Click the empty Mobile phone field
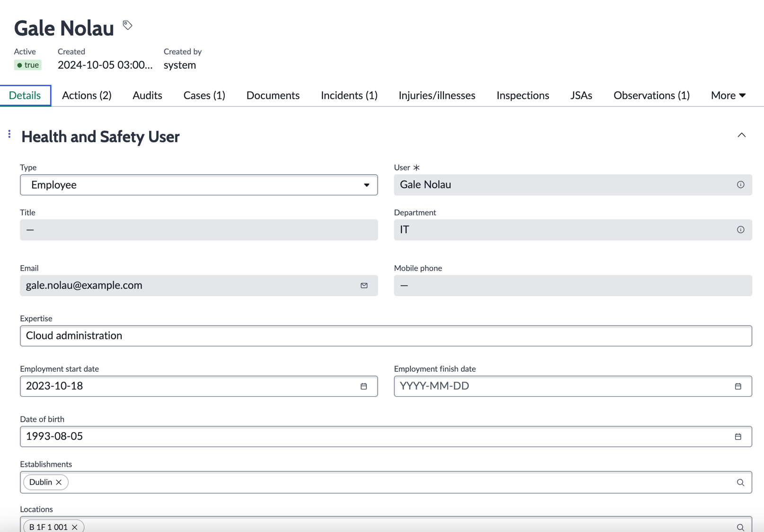Viewport: 764px width, 532px height. (x=573, y=285)
